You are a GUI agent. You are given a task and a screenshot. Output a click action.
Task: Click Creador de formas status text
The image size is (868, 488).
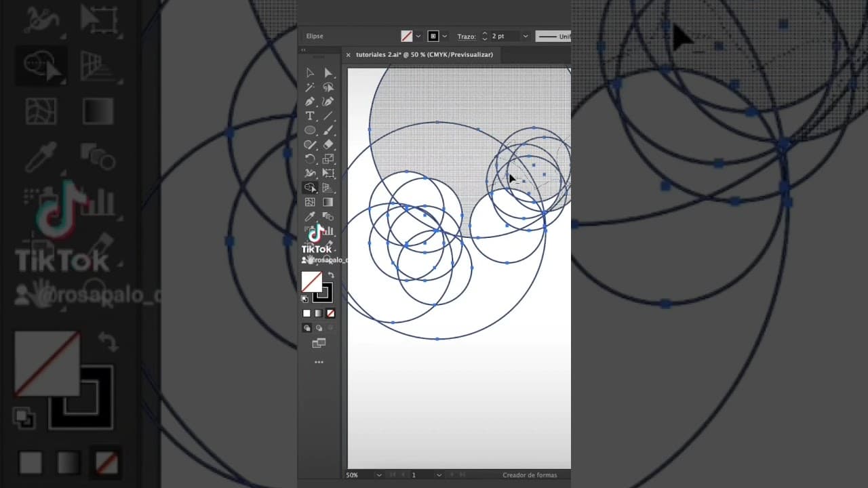click(x=530, y=475)
